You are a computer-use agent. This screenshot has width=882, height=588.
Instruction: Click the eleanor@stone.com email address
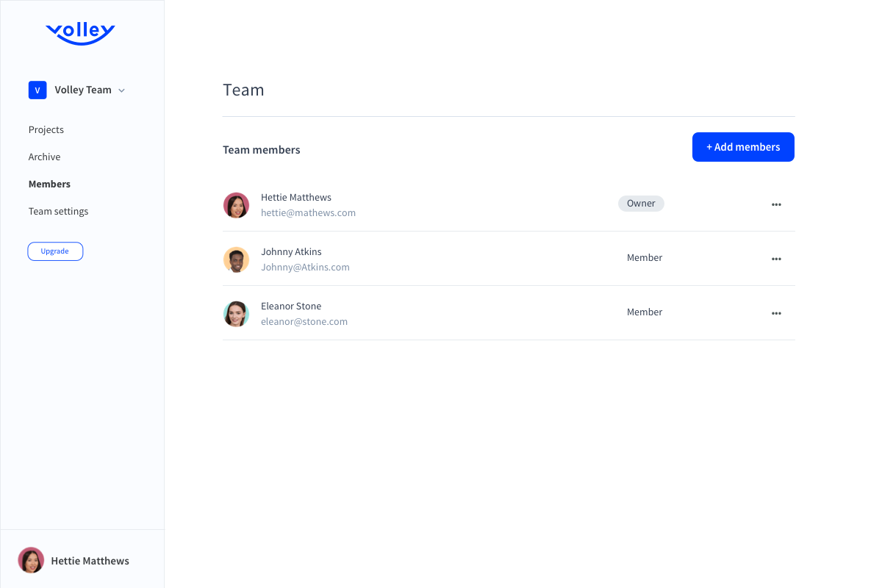pos(304,322)
